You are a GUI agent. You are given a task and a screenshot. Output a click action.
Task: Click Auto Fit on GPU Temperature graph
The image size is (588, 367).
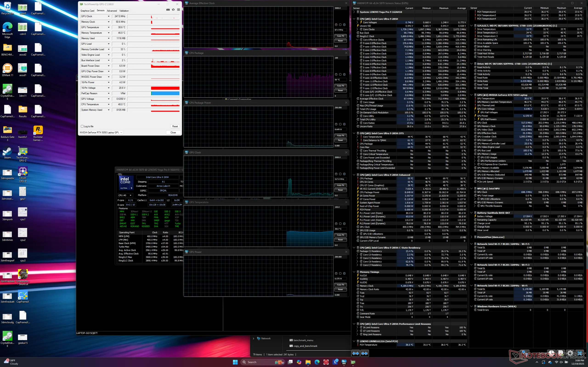pos(340,235)
